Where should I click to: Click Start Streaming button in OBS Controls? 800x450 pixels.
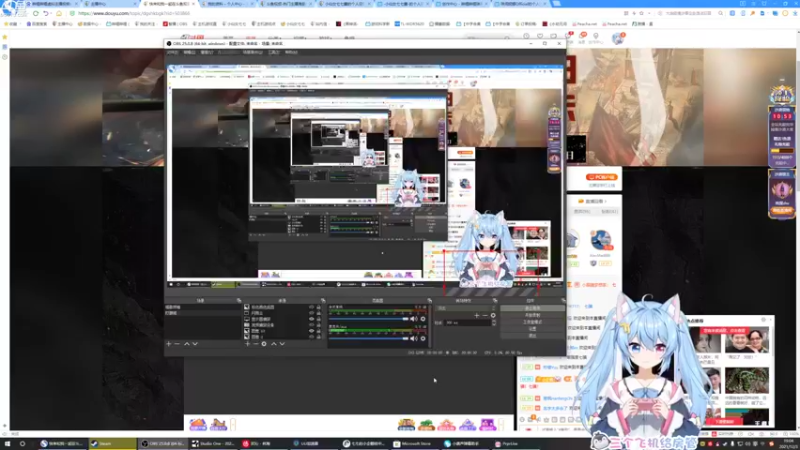532,308
